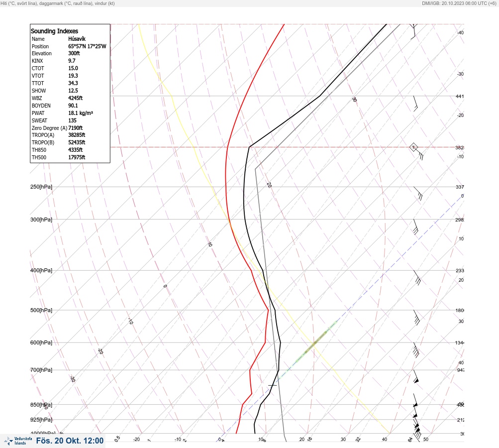The height and width of the screenshot is (448, 499).
Task: Click the position value 65°57'N 17°25'W
Action: pos(87,46)
